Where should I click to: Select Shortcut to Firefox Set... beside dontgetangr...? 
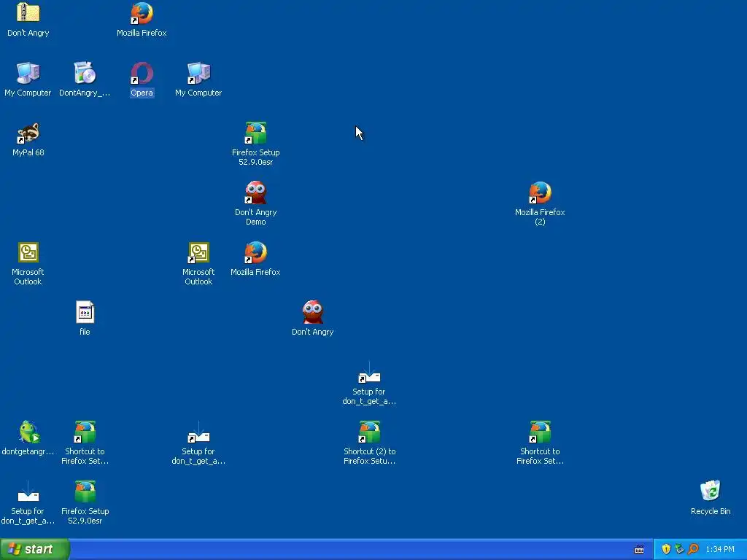85,432
